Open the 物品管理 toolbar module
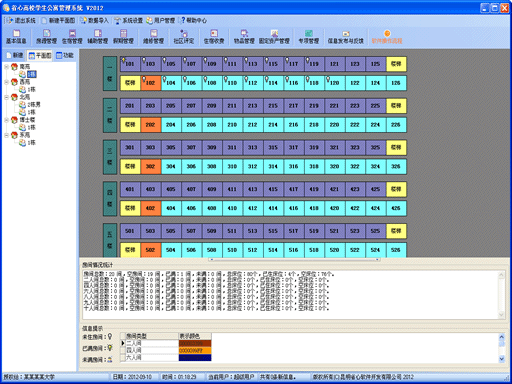512x384 pixels. 244,37
